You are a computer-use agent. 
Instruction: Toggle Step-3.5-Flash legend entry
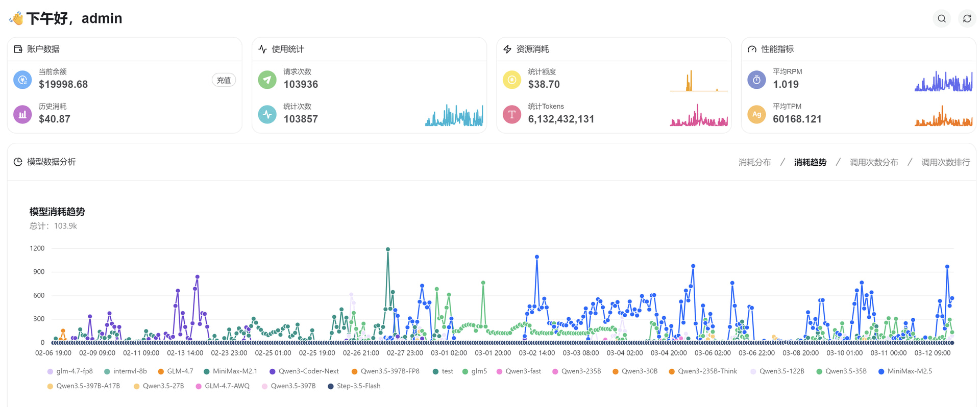pos(354,386)
